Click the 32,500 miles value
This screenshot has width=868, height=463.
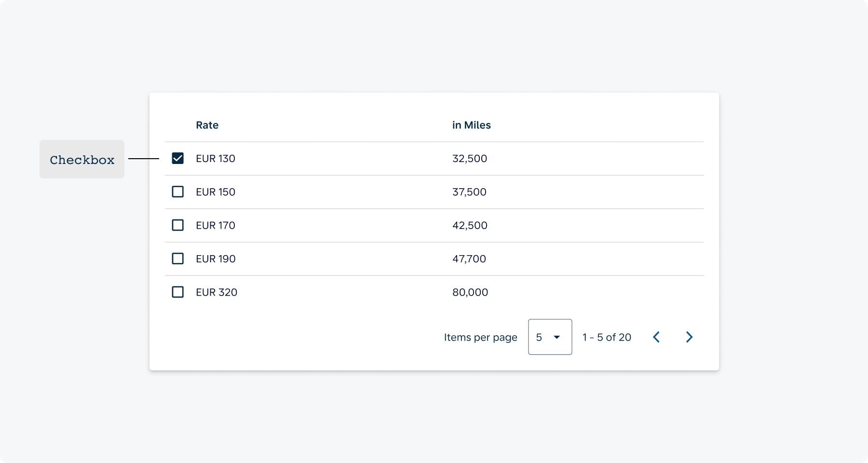tap(470, 158)
